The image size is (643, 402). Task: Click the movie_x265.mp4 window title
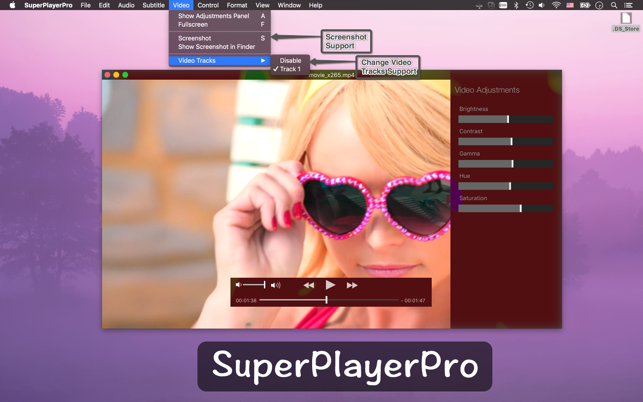[332, 75]
